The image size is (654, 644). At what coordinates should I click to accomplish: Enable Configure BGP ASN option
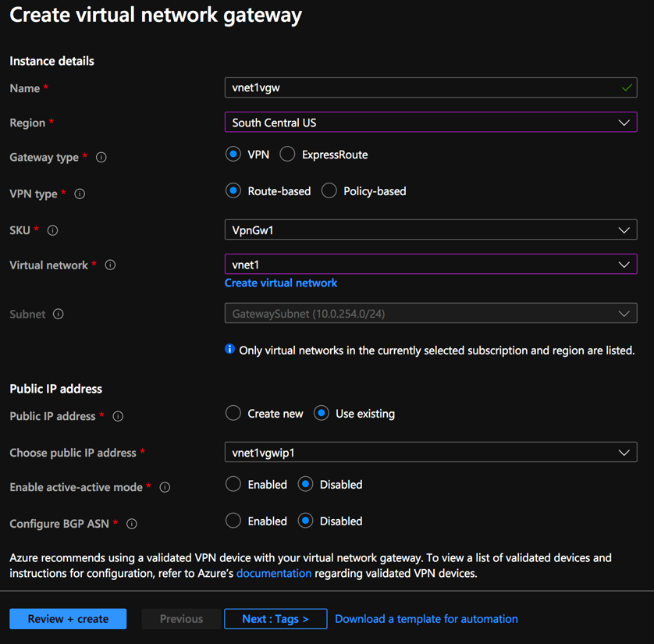tap(233, 521)
